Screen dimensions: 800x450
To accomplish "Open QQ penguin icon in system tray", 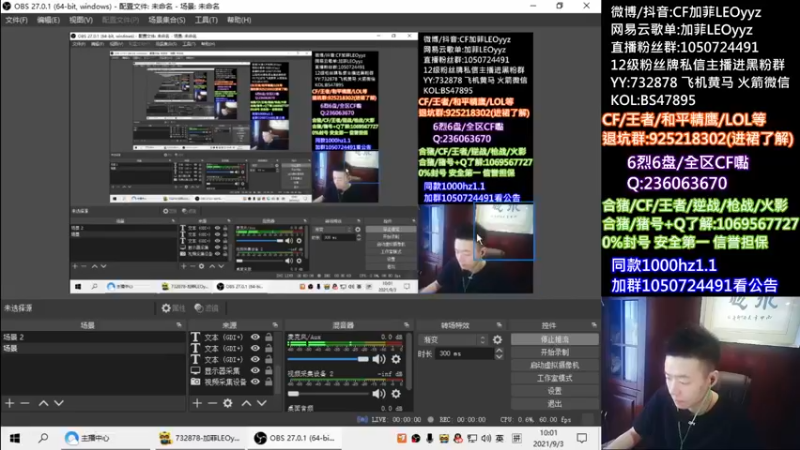I will coord(458,438).
